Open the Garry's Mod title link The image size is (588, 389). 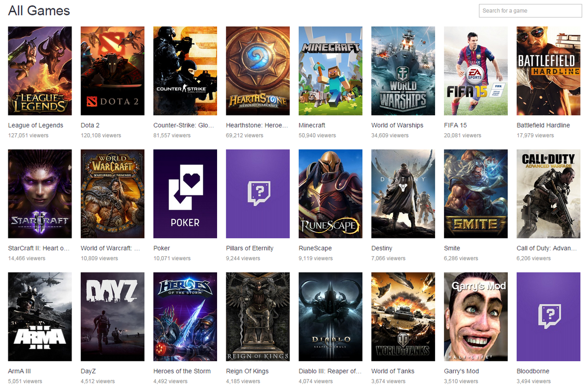pos(462,371)
